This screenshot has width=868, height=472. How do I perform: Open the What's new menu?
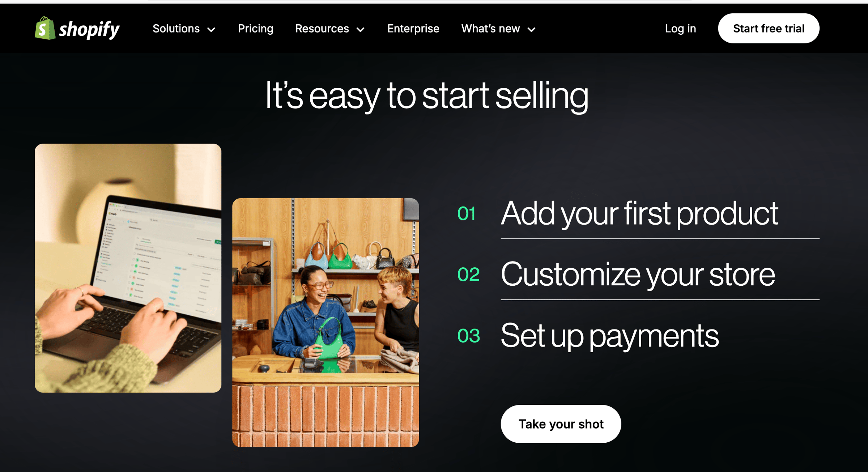pos(498,29)
